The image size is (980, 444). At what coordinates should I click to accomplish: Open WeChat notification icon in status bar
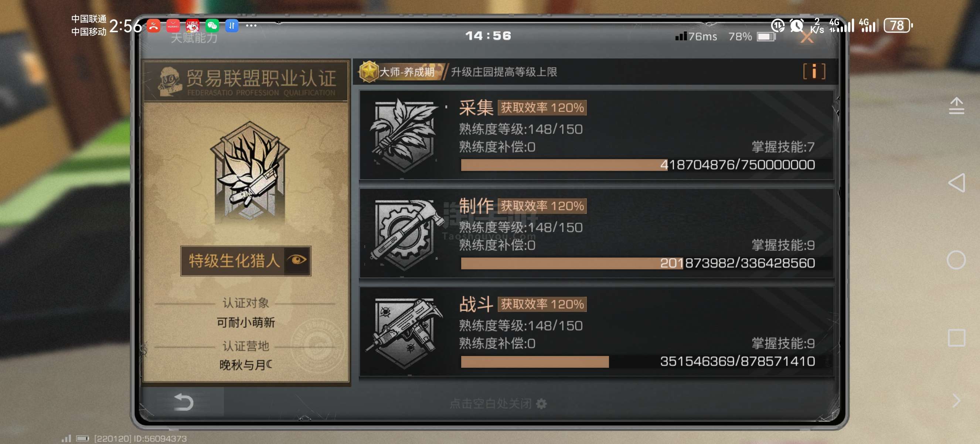(212, 26)
